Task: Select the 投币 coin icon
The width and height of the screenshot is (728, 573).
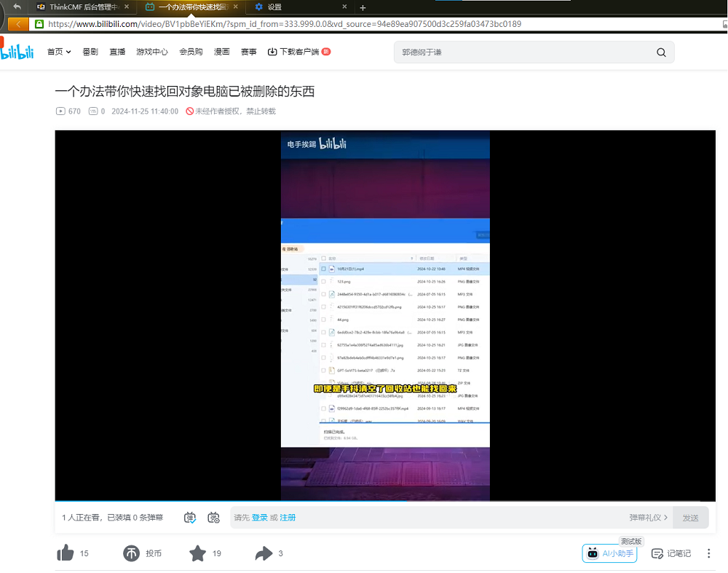Action: [132, 553]
